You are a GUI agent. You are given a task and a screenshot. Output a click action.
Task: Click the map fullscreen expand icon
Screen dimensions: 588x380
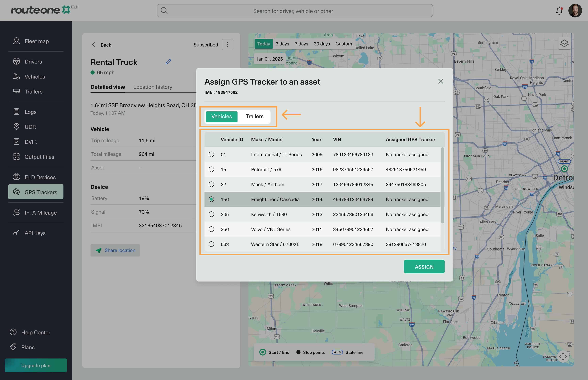(x=563, y=356)
